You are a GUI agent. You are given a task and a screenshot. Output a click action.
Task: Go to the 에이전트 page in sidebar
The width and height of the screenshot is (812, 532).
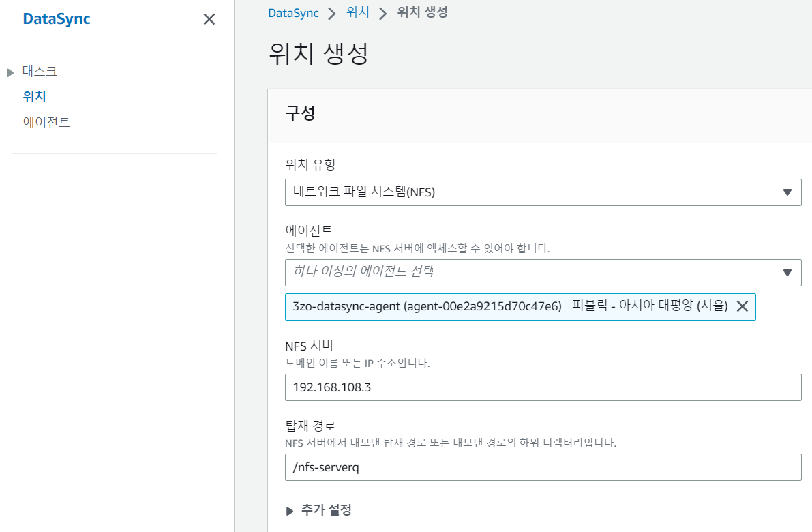click(x=46, y=122)
